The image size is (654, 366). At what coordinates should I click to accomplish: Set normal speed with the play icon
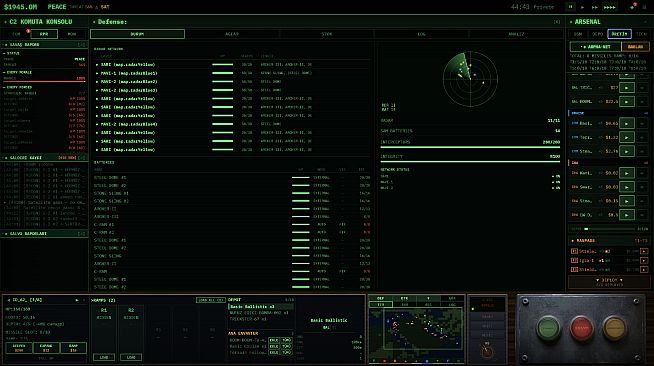coord(583,7)
